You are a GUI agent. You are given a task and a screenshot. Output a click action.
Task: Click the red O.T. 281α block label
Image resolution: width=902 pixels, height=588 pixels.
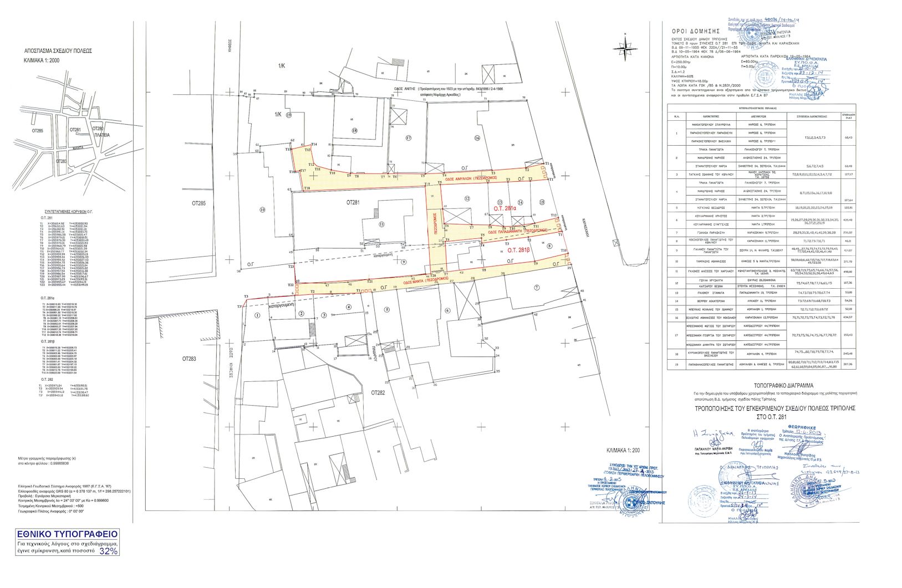(505, 208)
